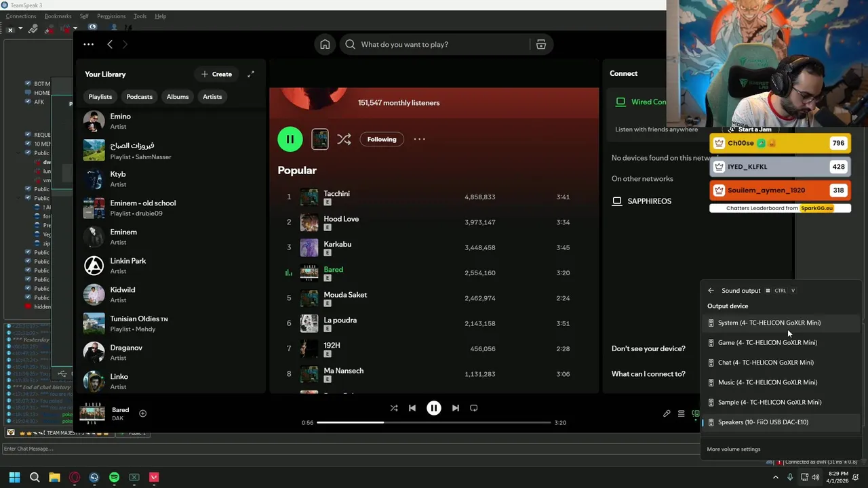Open Spotify three-dots menu at top left
Image resolution: width=868 pixels, height=488 pixels.
coord(88,44)
